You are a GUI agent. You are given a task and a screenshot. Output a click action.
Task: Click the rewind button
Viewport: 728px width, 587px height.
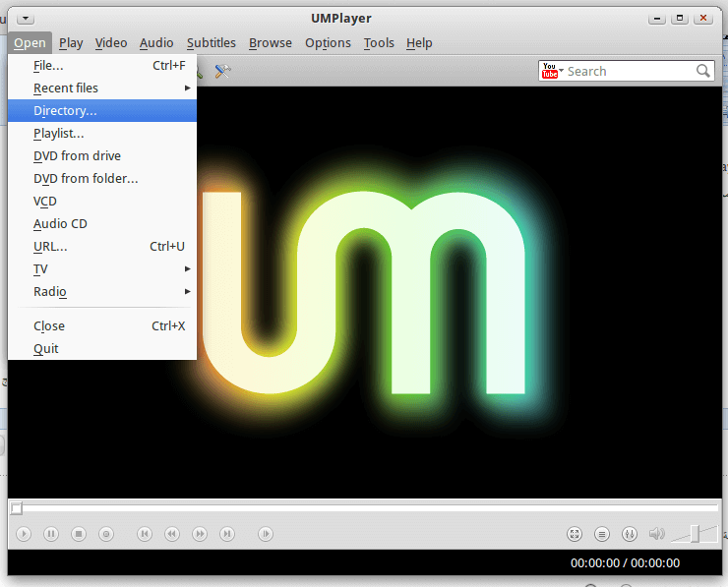click(172, 534)
